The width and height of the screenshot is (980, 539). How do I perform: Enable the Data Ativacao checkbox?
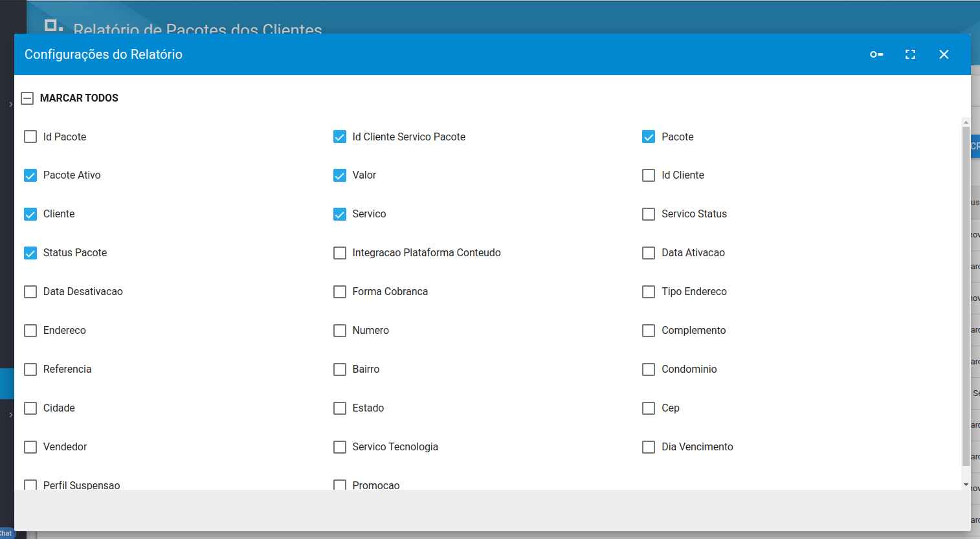[649, 253]
